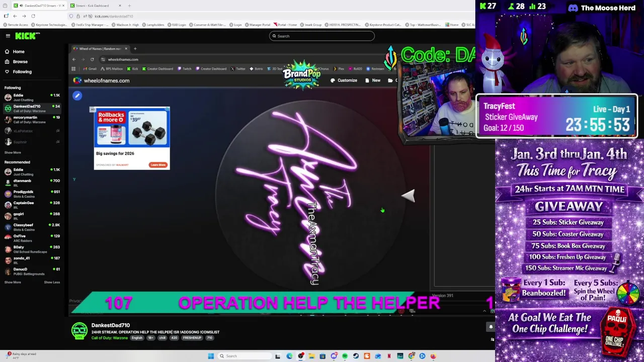Open File Explorer from taskbar

311,356
